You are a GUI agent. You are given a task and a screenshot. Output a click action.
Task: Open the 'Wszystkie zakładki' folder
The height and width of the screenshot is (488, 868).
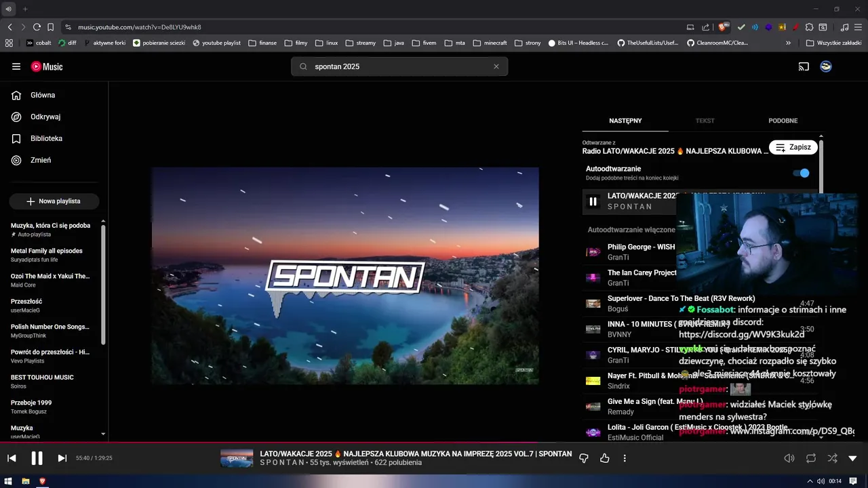[833, 43]
